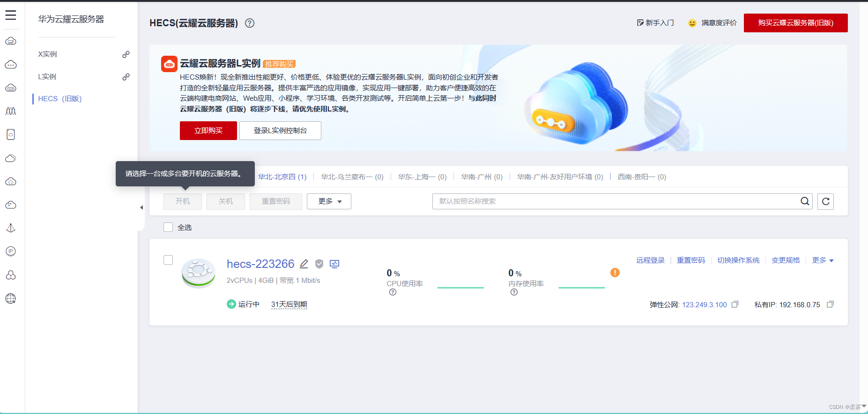Click 变更规格 for hecs-223266
The height and width of the screenshot is (414, 868).
[x=786, y=260]
